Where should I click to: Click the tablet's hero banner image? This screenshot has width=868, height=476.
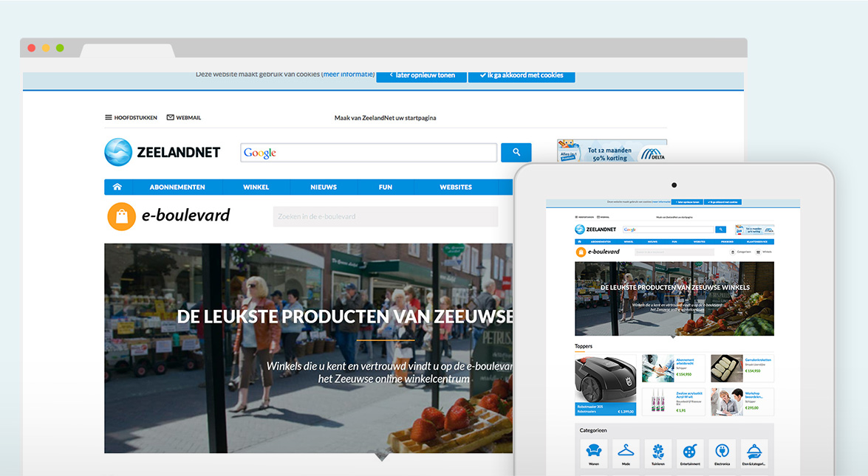[x=674, y=299]
